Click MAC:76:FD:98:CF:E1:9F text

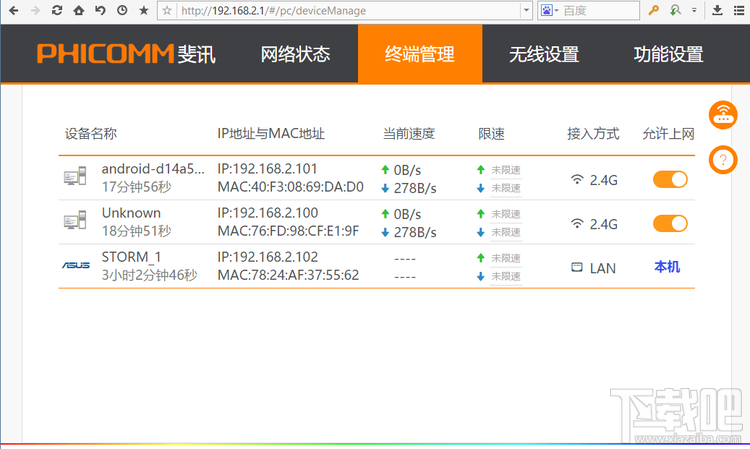(x=288, y=231)
